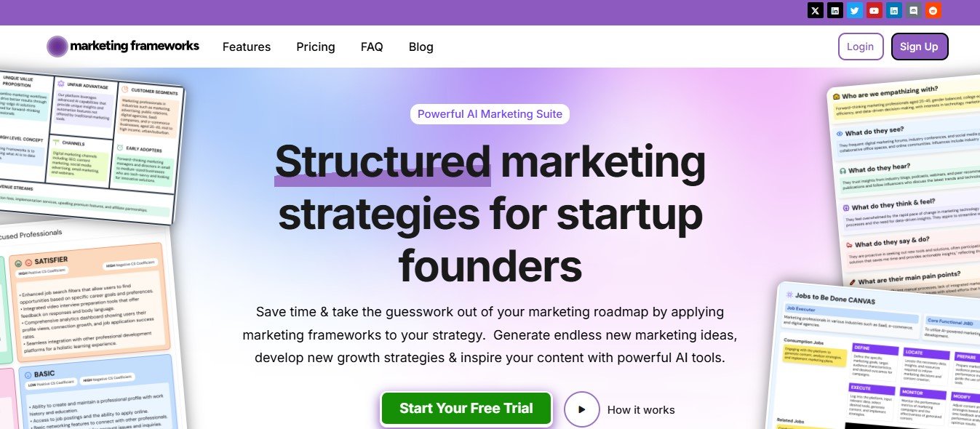Click the empathy map preview card
The image size is (980, 429).
pyautogui.click(x=906, y=182)
